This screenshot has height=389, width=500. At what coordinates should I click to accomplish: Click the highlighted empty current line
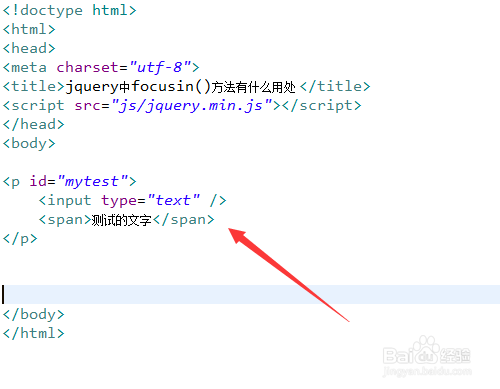point(250,294)
